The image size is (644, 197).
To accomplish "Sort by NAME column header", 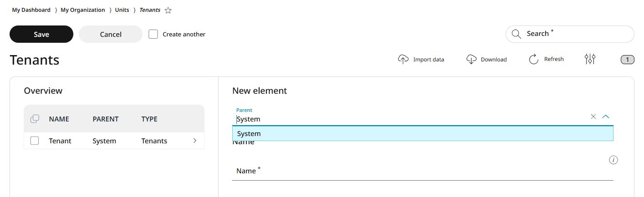I will click(x=59, y=119).
